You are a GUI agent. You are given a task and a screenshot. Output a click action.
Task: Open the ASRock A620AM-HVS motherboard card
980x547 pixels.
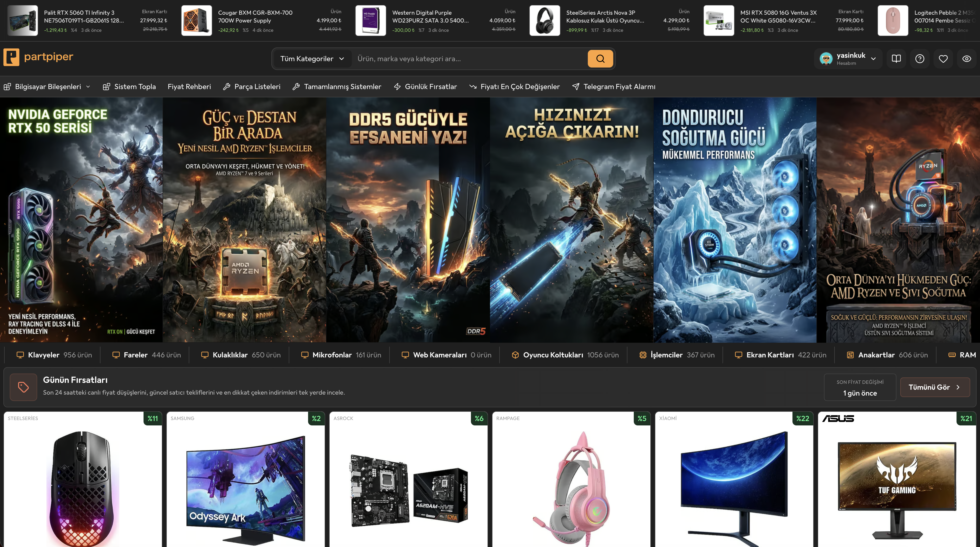pyautogui.click(x=409, y=479)
